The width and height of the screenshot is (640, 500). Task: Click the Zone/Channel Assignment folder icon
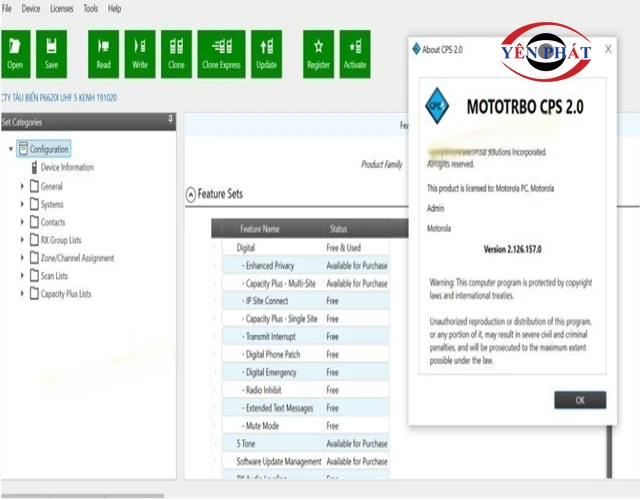pos(34,258)
